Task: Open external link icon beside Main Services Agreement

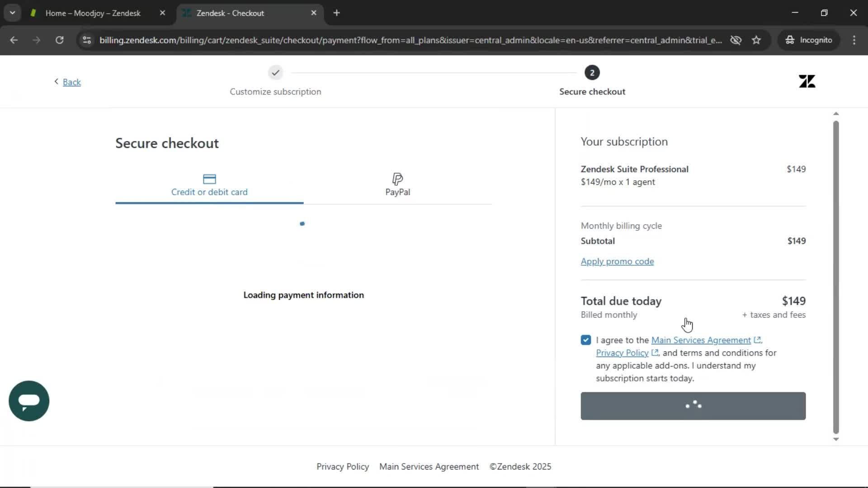Action: click(x=757, y=340)
